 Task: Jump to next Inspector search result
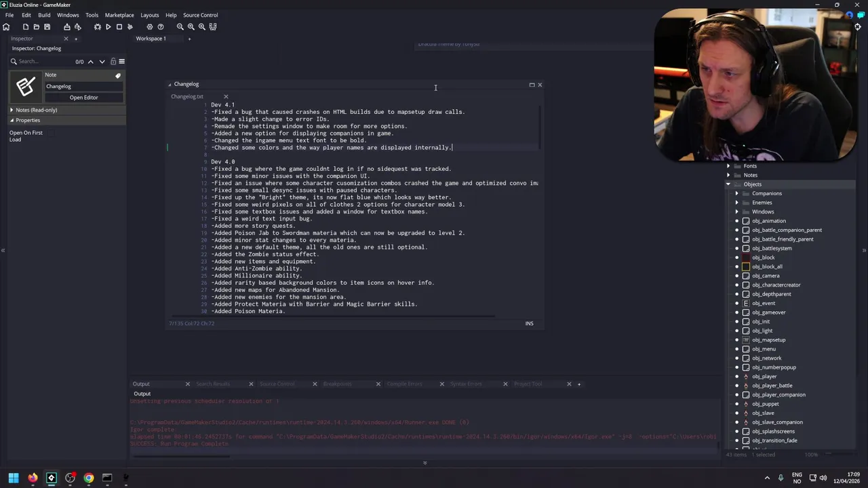coord(102,61)
